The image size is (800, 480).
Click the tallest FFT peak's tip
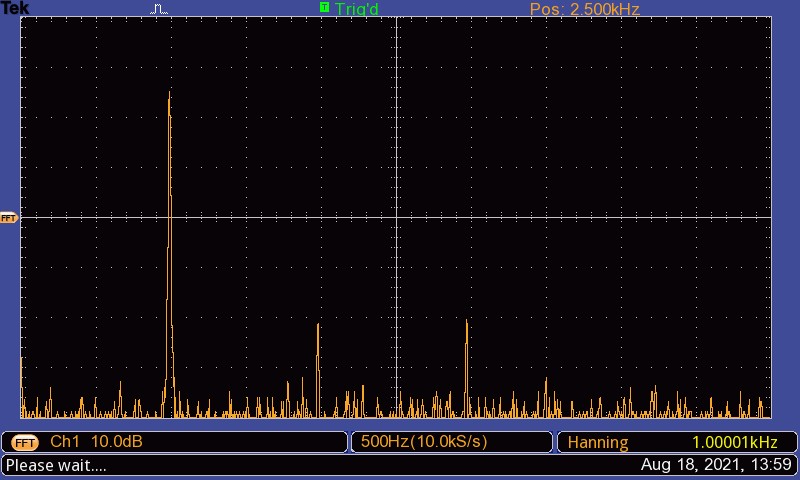(x=169, y=92)
